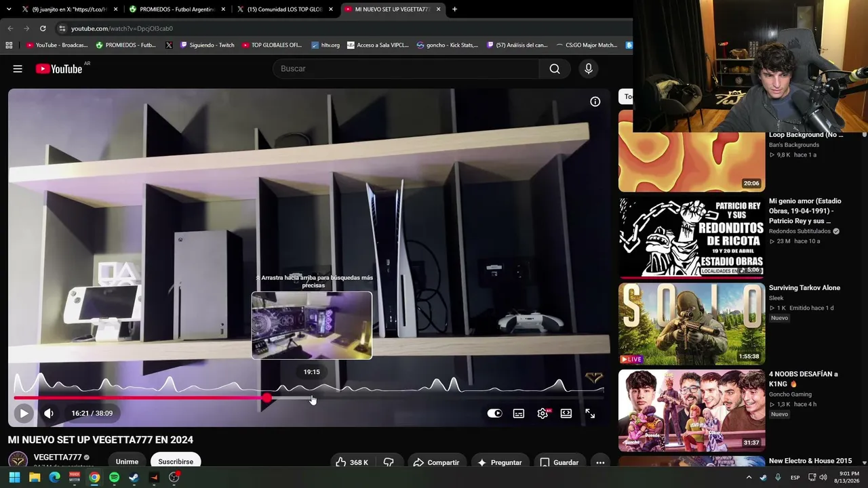Open the Acceso a Sala VIPCL... bookmark
The width and height of the screenshot is (868, 488).
[x=378, y=45]
